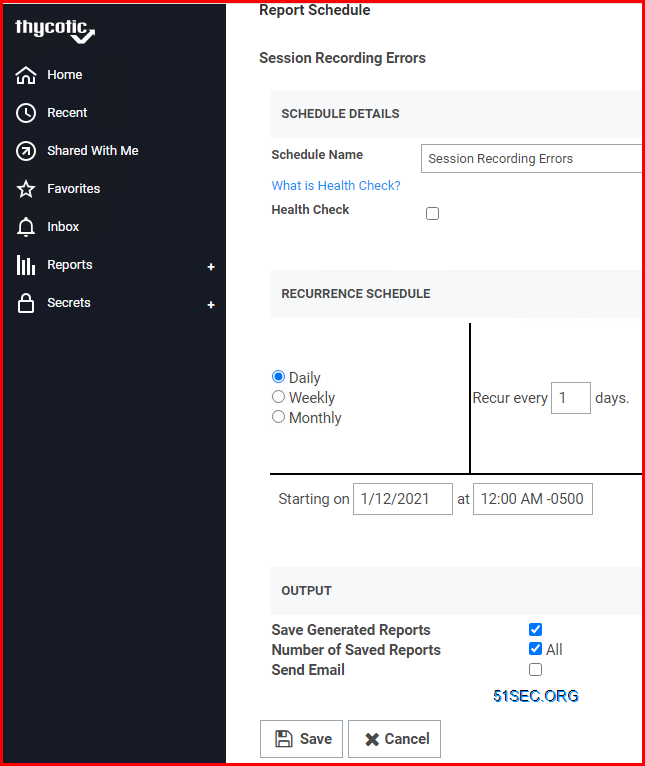Select the Monthly recurrence option

click(278, 417)
